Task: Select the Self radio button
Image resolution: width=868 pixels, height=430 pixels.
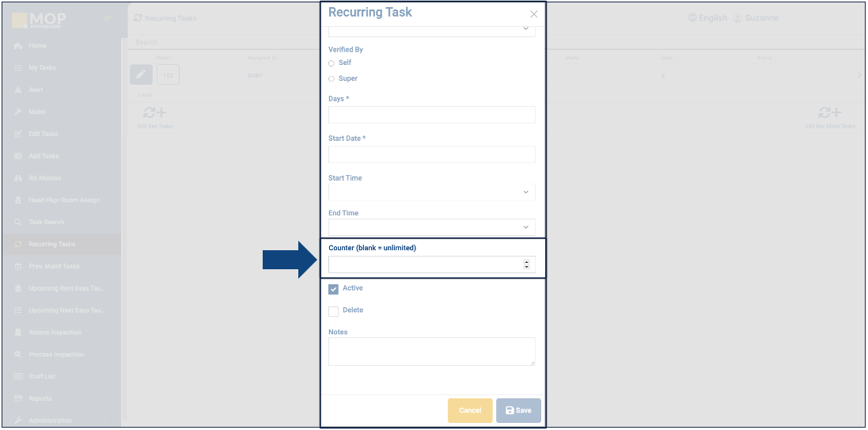Action: coord(332,63)
